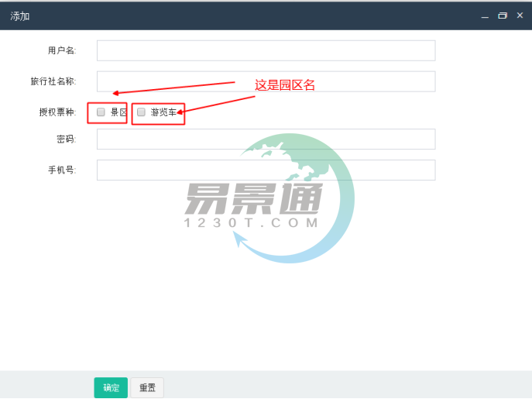Maximize the 添加 dialog window

pos(503,15)
